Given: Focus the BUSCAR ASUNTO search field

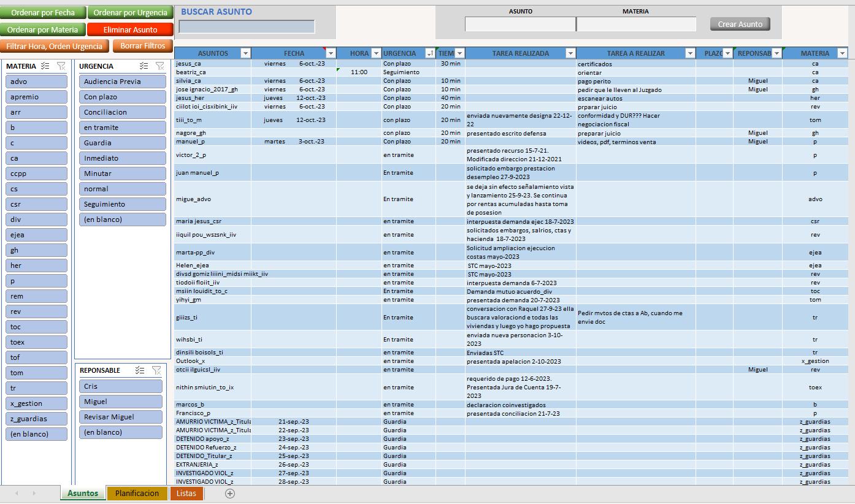Looking at the screenshot, I should click(x=247, y=26).
